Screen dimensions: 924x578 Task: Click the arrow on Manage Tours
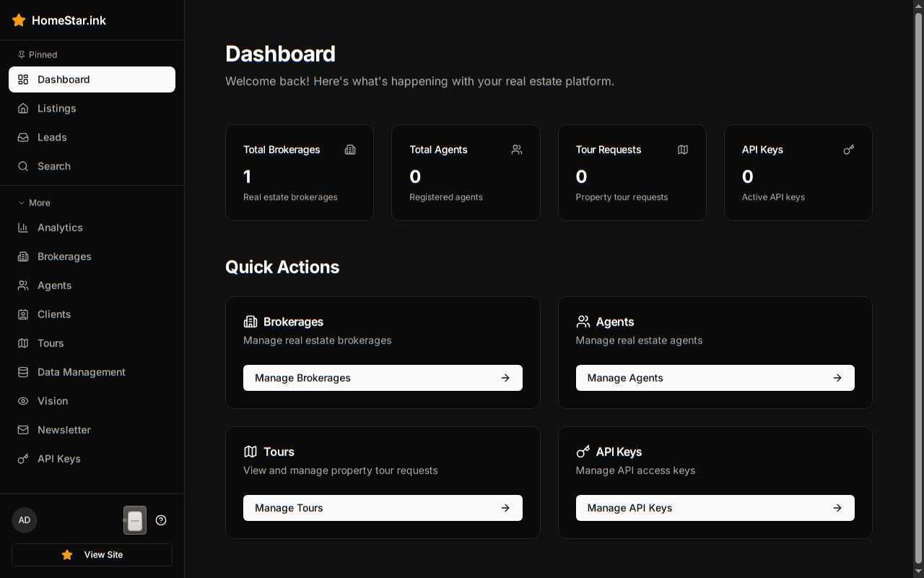tap(505, 508)
